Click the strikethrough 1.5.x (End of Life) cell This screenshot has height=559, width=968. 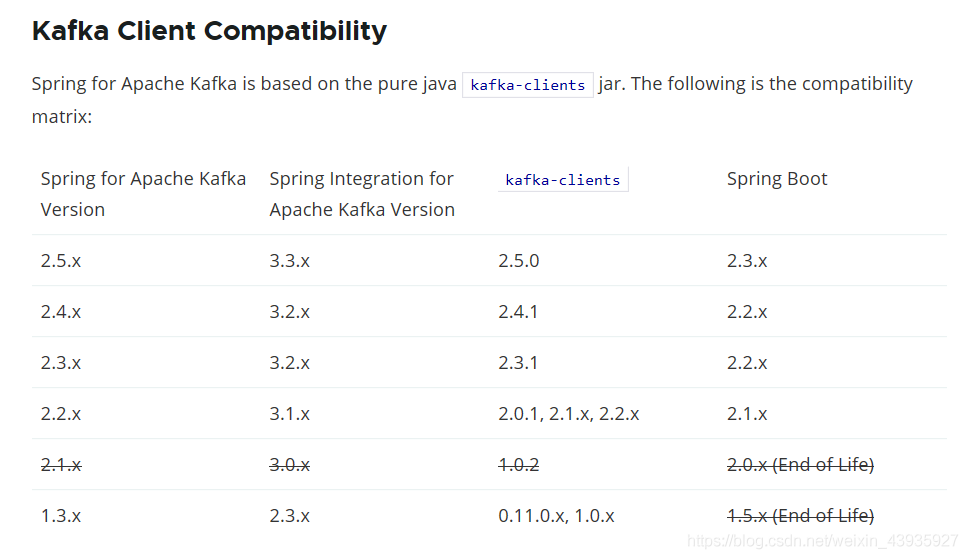pos(800,516)
